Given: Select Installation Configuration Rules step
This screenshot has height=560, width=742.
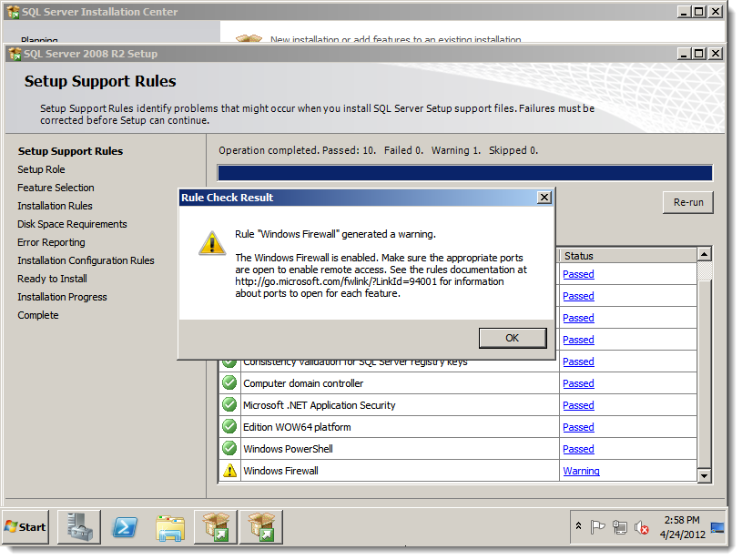Looking at the screenshot, I should (86, 260).
